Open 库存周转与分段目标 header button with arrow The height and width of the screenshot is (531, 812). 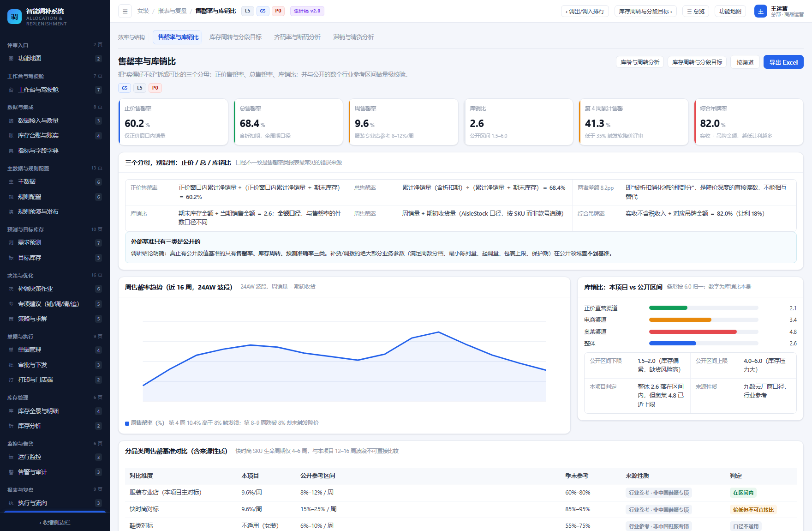tap(645, 11)
